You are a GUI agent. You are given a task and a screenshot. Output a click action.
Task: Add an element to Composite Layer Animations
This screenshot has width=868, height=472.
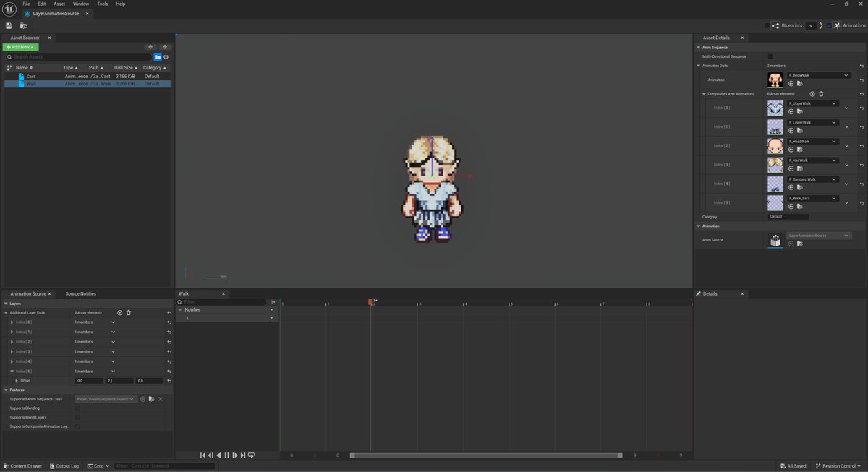pos(812,94)
